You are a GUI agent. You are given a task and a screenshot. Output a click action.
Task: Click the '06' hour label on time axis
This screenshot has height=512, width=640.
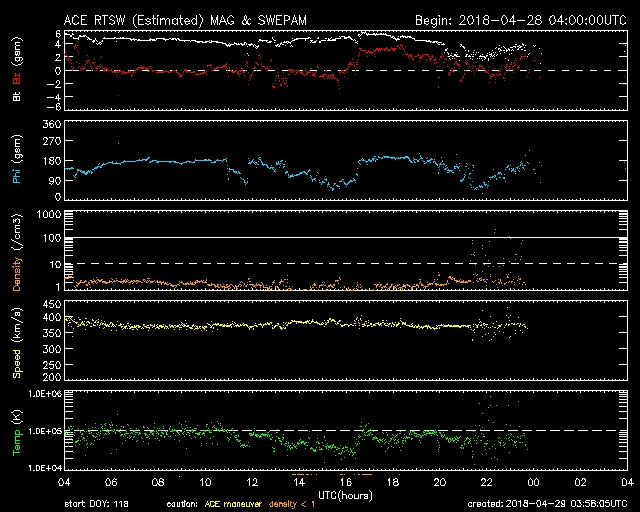111,482
